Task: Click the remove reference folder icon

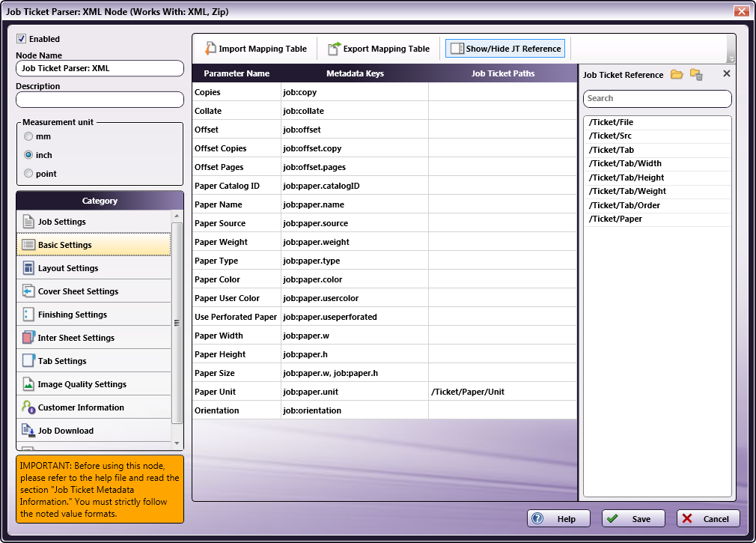Action: point(696,74)
